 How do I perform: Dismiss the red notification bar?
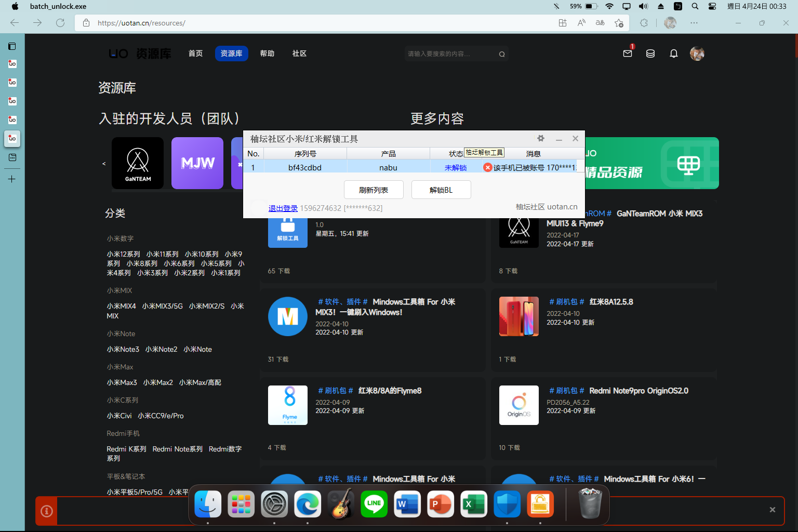773,510
